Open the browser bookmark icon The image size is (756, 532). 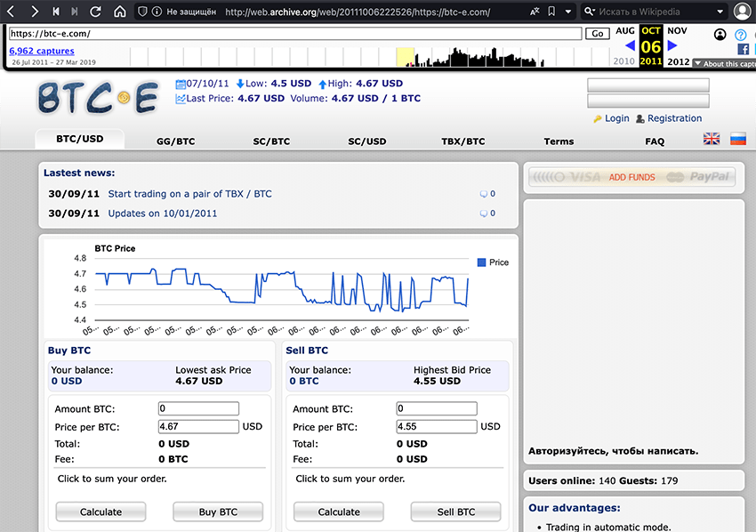551,12
